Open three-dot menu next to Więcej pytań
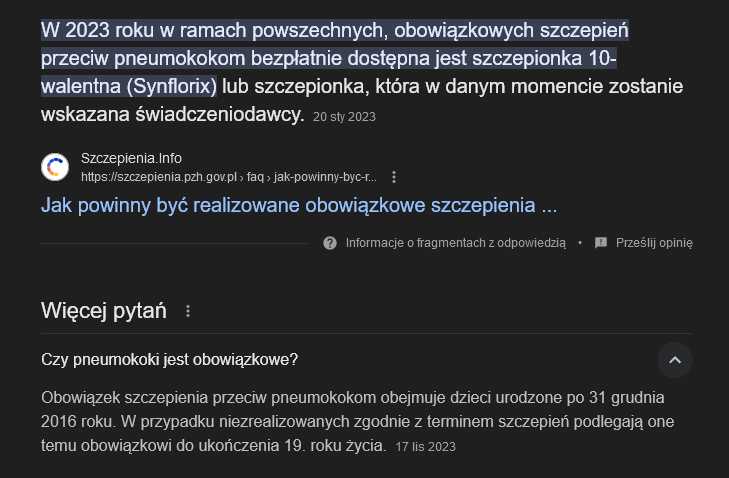The height and width of the screenshot is (478, 729). coord(188,311)
